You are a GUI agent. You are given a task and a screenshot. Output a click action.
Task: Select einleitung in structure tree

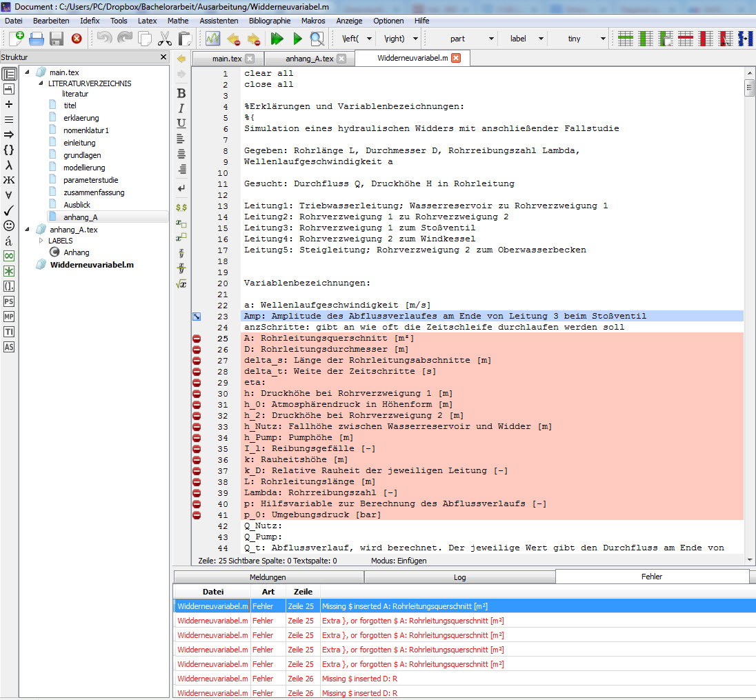(79, 143)
